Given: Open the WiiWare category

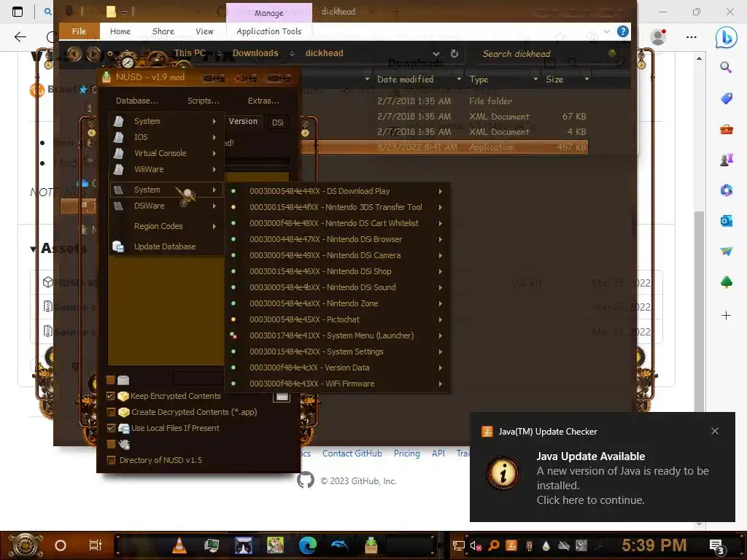Looking at the screenshot, I should click(166, 169).
